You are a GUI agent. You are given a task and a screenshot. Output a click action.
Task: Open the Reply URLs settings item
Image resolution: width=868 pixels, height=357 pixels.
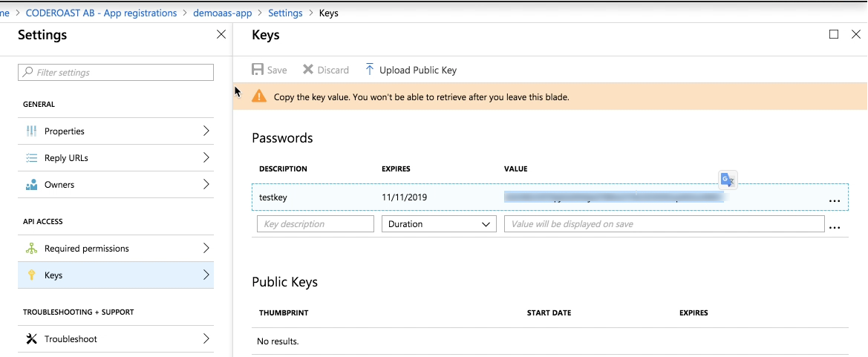tap(116, 158)
